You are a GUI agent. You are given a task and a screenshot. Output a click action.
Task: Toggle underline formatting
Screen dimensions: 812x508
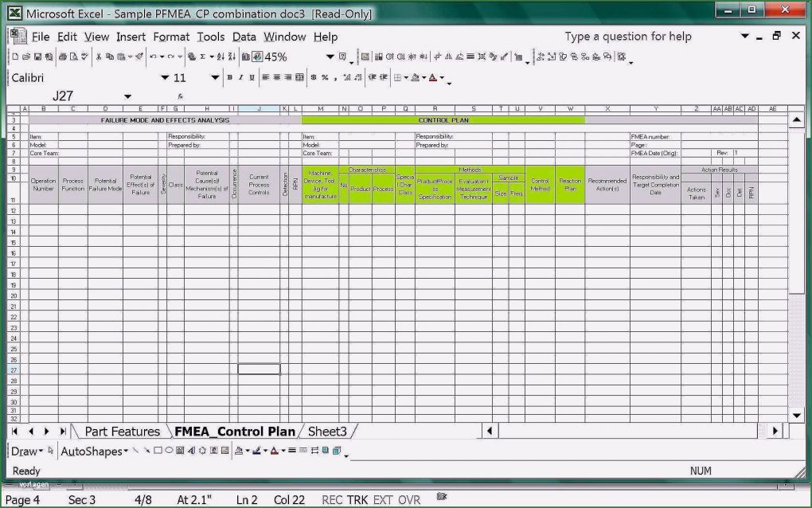[252, 78]
